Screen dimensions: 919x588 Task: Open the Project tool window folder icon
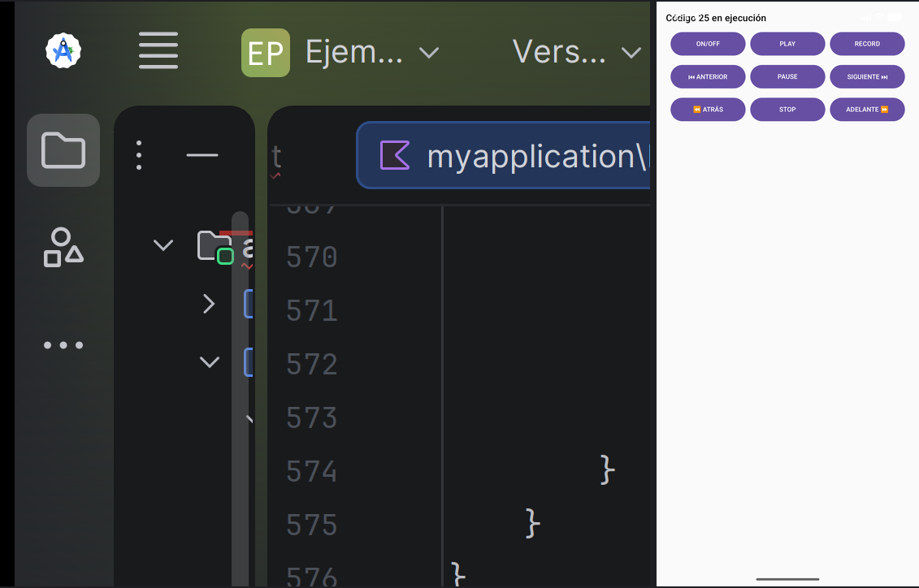point(63,150)
